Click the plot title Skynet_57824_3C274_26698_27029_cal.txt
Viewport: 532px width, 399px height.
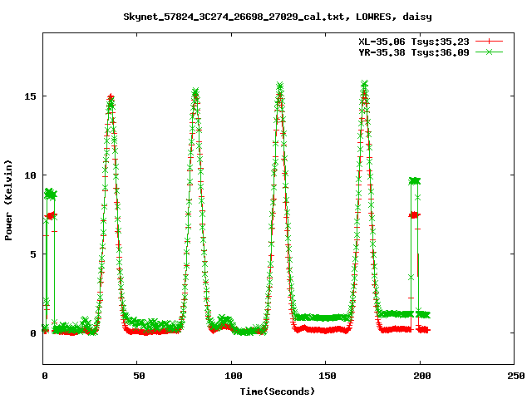(277, 17)
